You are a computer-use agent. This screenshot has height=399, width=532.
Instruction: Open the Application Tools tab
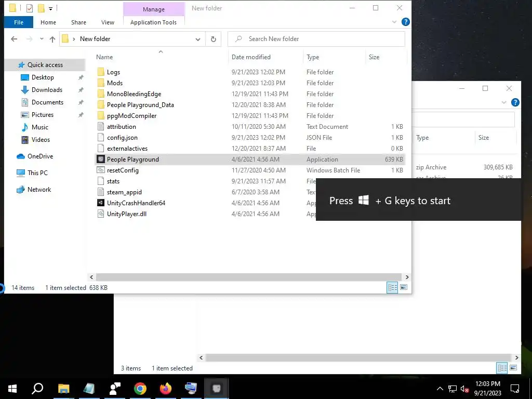pos(153,22)
